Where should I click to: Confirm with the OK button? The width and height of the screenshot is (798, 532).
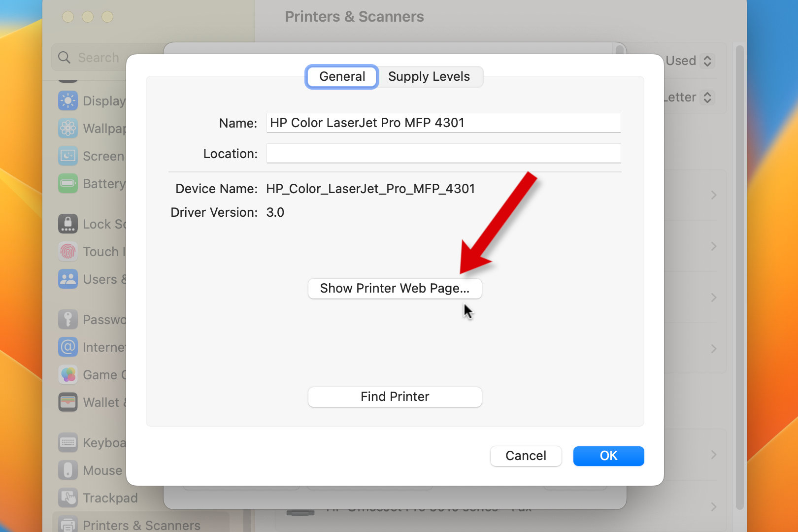click(x=608, y=456)
